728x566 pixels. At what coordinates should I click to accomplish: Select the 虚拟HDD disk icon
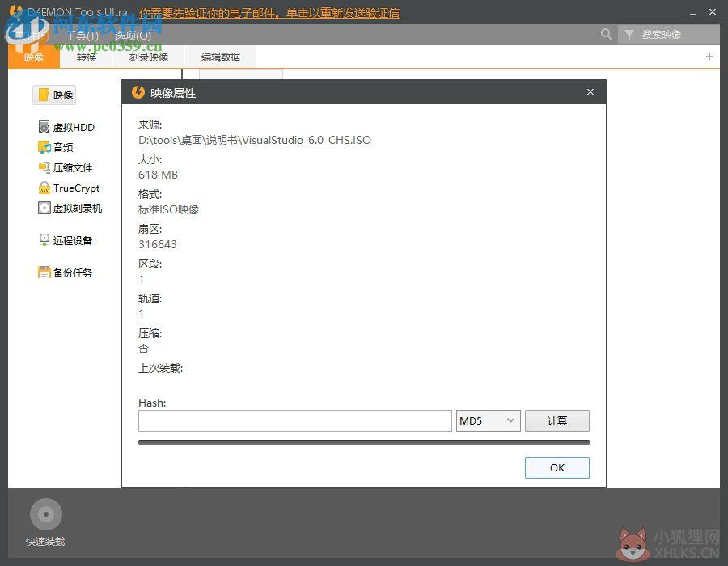(x=44, y=127)
